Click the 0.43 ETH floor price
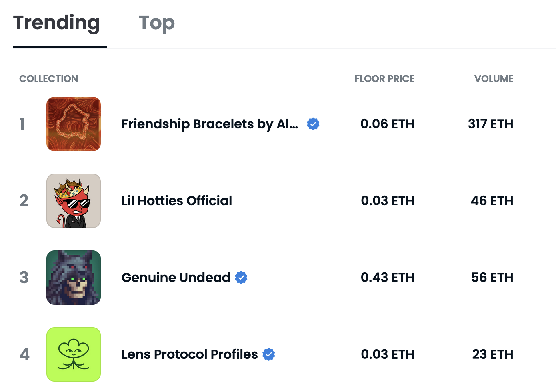Screen dimensions: 556x392 pos(388,278)
